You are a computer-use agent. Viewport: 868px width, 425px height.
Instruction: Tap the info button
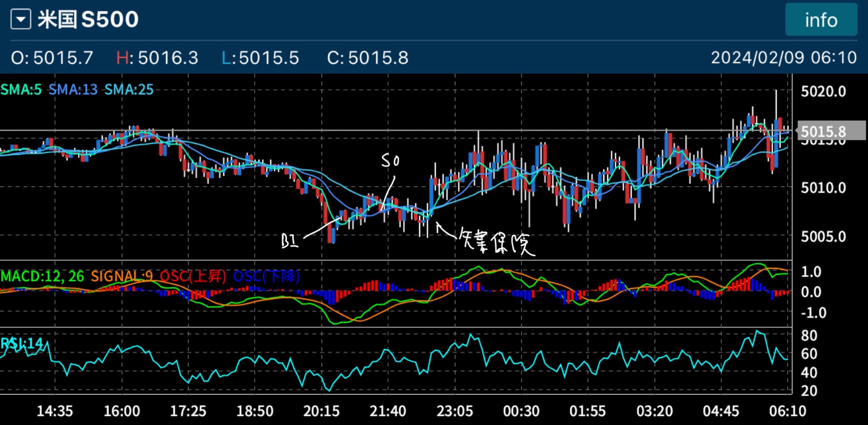coord(821,20)
